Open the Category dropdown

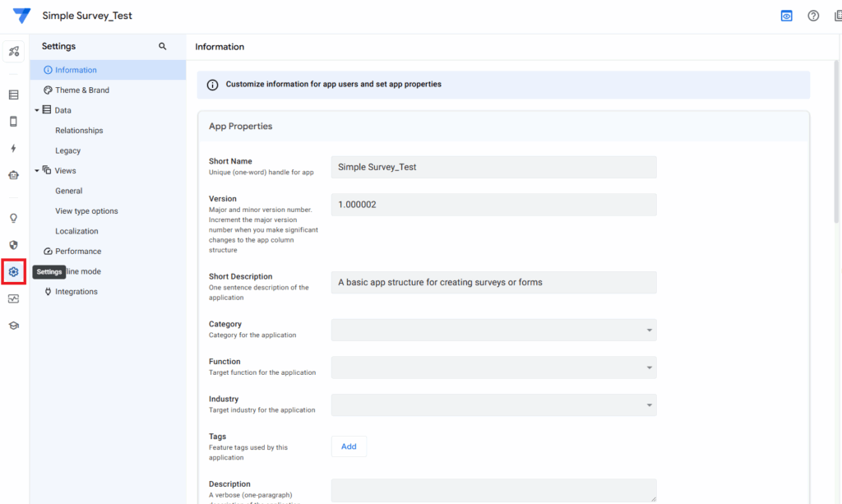coord(649,330)
